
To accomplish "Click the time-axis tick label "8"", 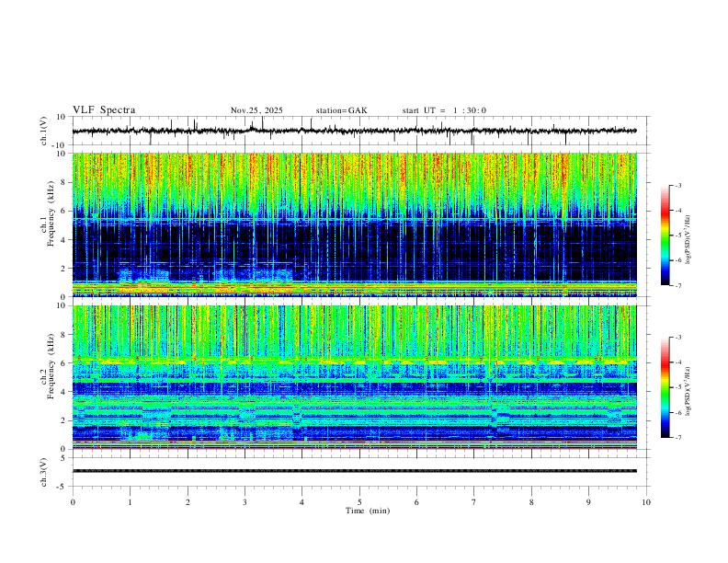I will [x=531, y=502].
